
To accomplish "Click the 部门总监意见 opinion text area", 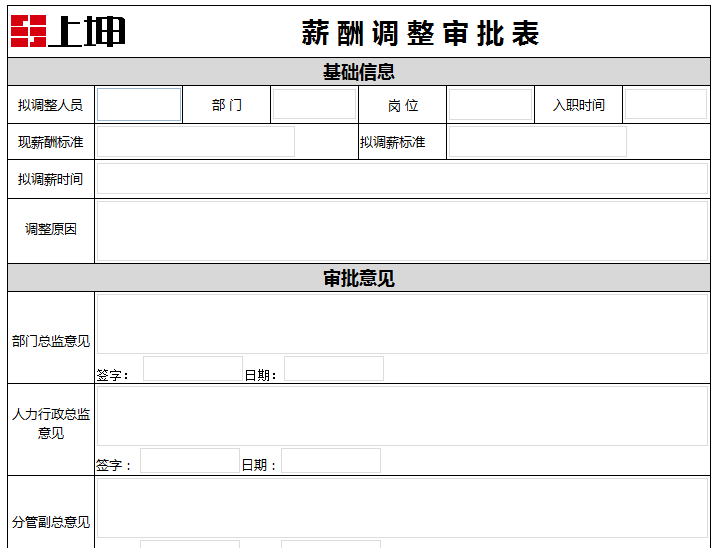I will click(x=403, y=324).
